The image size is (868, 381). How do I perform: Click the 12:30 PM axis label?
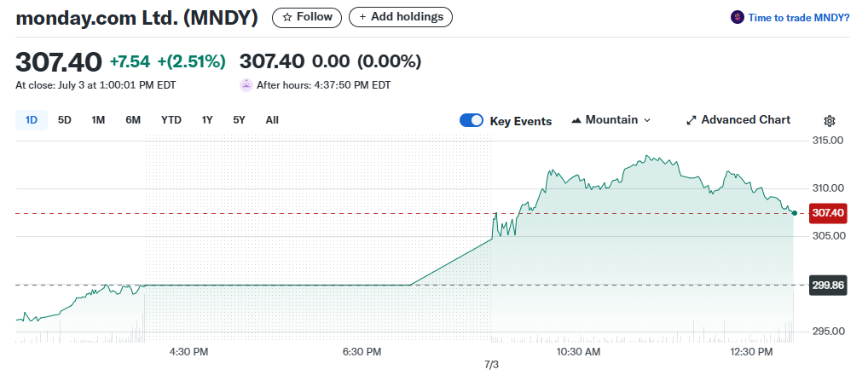(x=752, y=352)
